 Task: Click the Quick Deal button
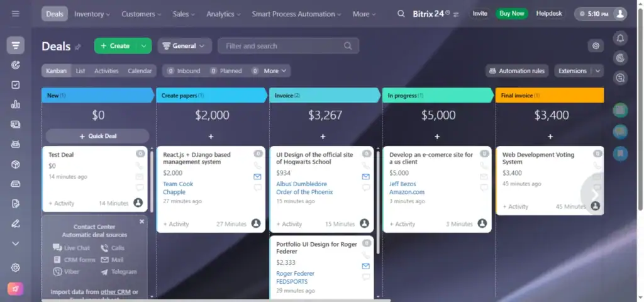pos(97,136)
